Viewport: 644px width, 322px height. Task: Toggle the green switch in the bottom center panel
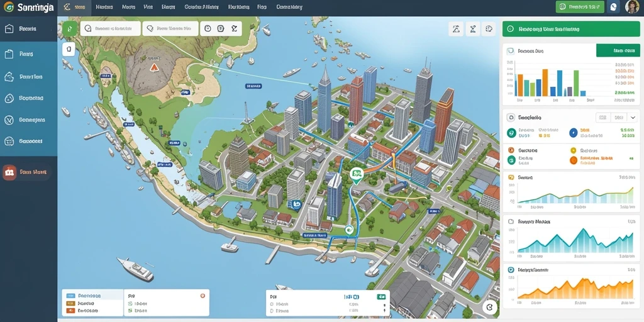pyautogui.click(x=382, y=296)
